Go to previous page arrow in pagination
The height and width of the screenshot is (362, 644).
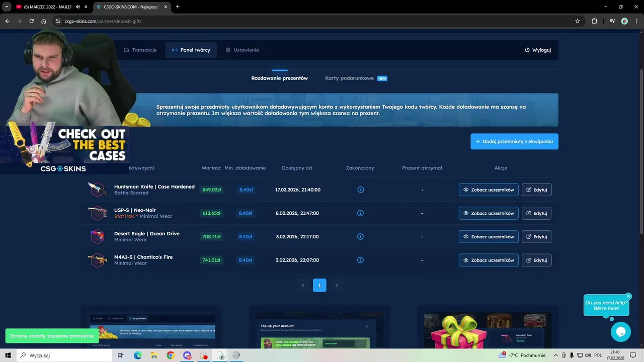coord(302,285)
